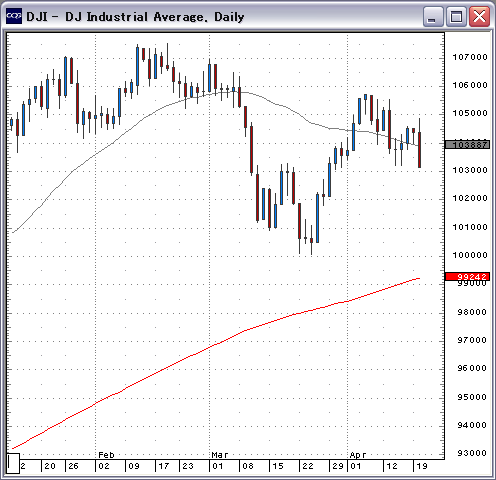Select the 22 date marker on time axis

(308, 466)
